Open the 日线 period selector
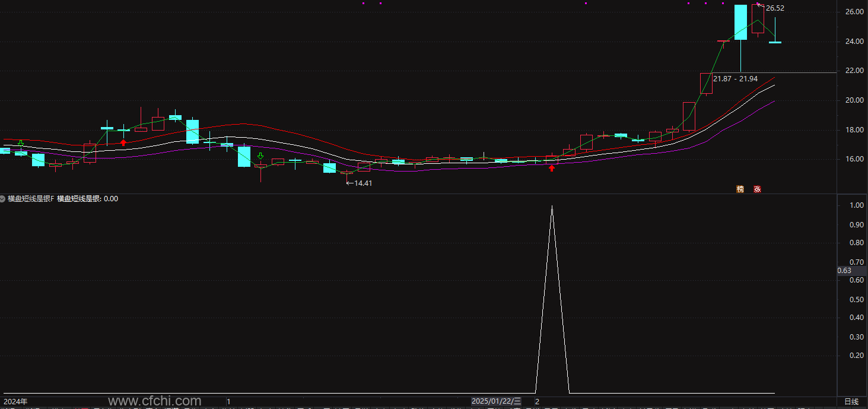This screenshot has height=409, width=868. [x=851, y=402]
